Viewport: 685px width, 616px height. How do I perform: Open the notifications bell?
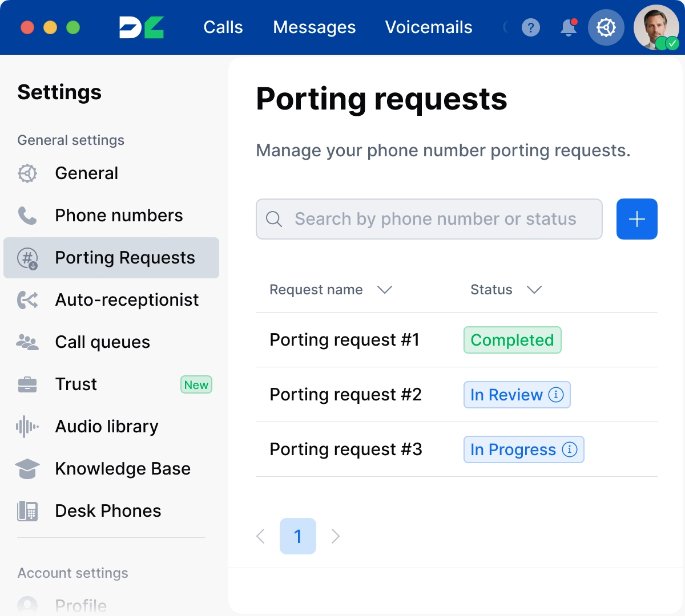[569, 27]
